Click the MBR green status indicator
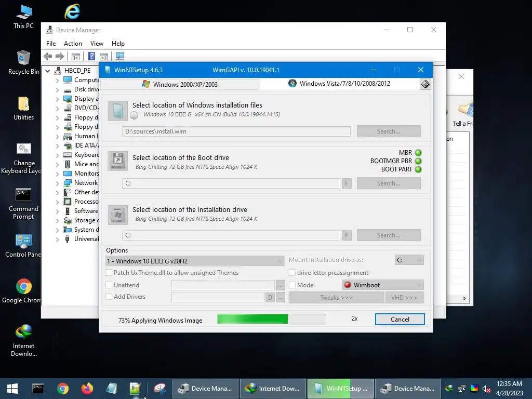 click(x=418, y=153)
